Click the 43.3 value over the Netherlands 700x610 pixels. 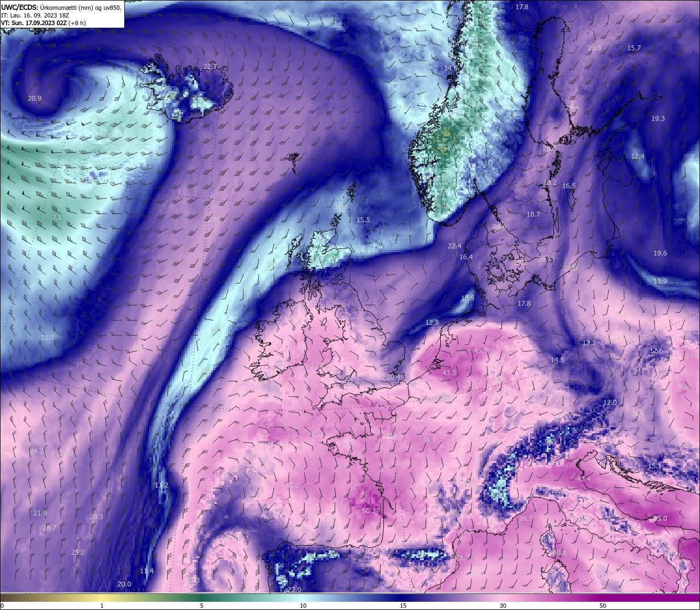coord(449,373)
